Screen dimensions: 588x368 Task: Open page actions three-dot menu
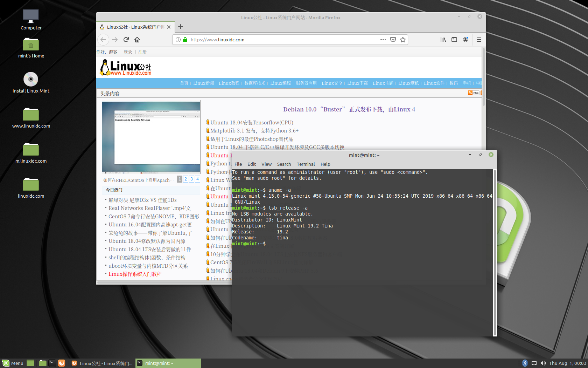coord(383,40)
